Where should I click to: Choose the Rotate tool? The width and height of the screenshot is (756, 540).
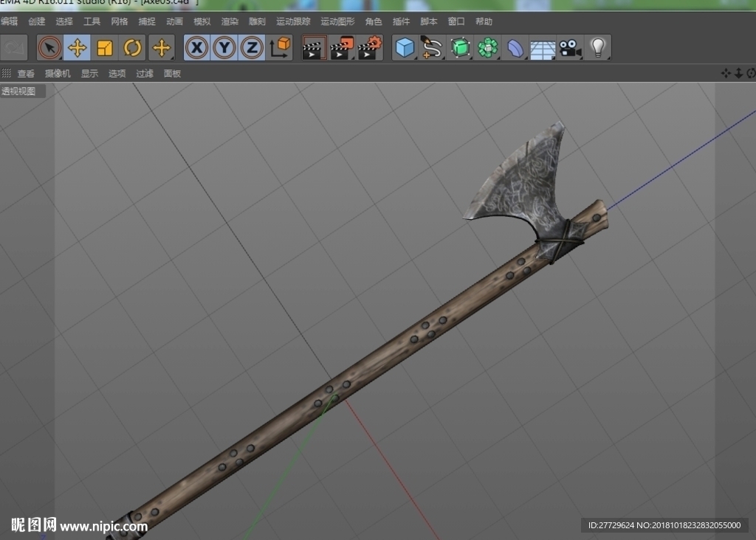(132, 48)
